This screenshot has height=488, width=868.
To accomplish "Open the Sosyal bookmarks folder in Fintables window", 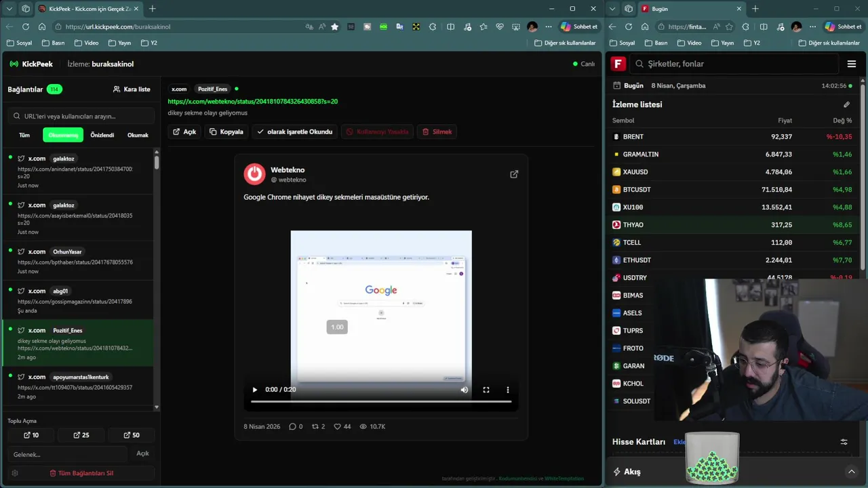I will coord(622,43).
